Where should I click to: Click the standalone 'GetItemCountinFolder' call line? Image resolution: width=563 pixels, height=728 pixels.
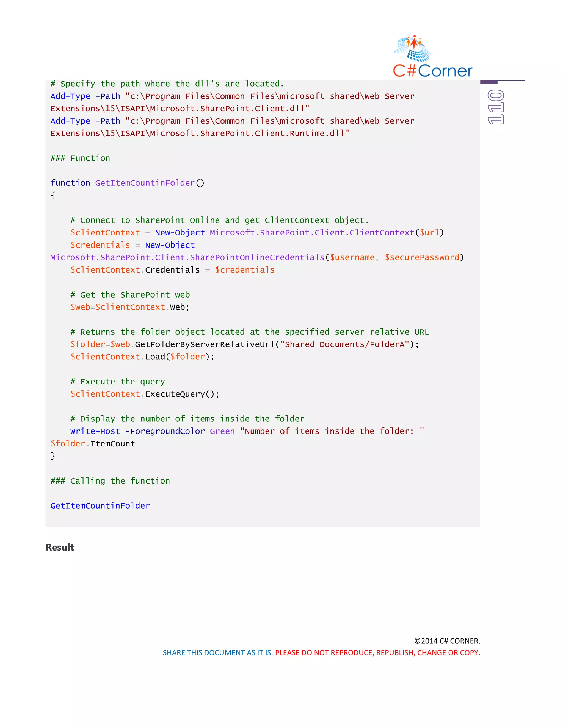pos(100,506)
